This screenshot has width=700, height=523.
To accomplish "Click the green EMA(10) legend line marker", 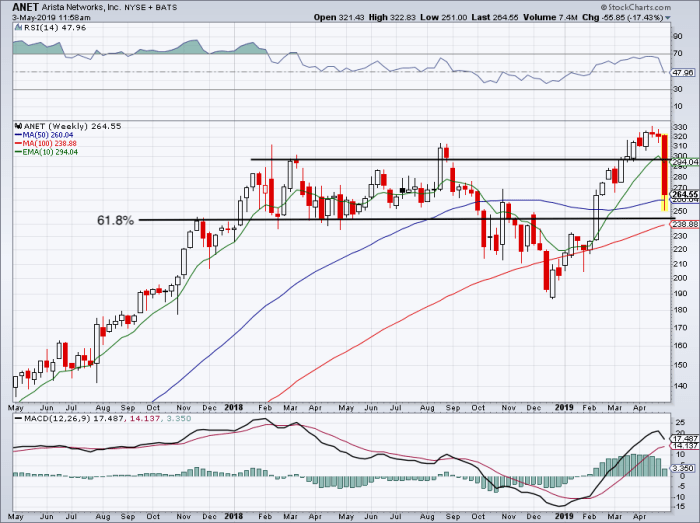I will [18, 152].
